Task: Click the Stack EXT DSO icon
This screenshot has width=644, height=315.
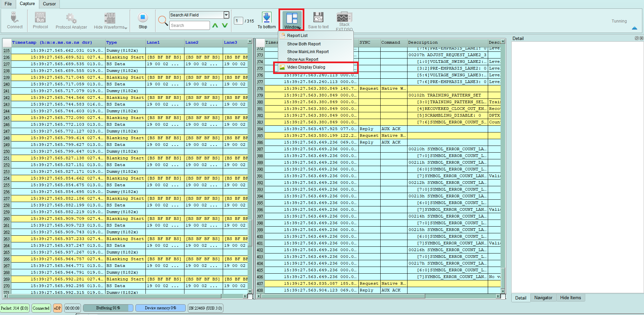Action: pos(344,21)
